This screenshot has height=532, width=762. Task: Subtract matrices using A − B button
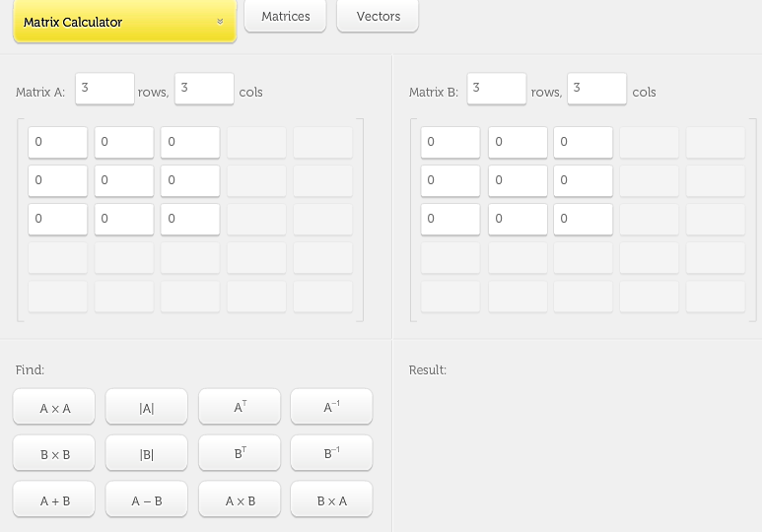pos(147,500)
